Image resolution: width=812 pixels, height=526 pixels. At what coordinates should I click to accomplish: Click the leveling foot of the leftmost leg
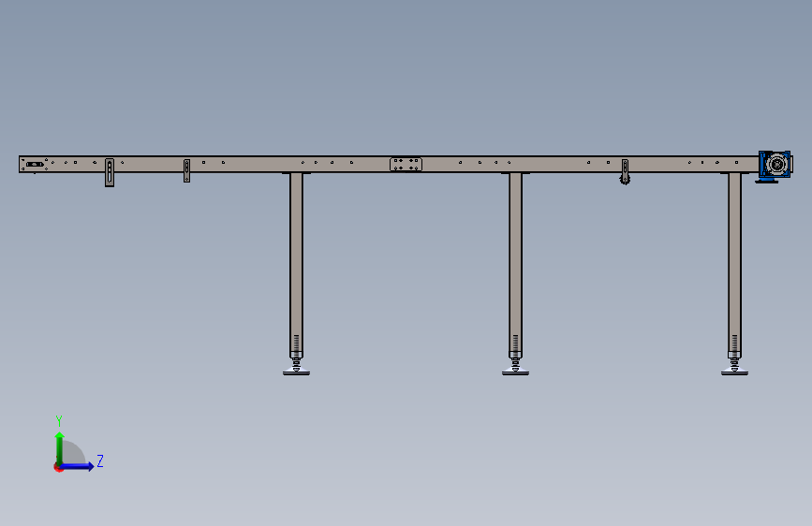pos(296,367)
